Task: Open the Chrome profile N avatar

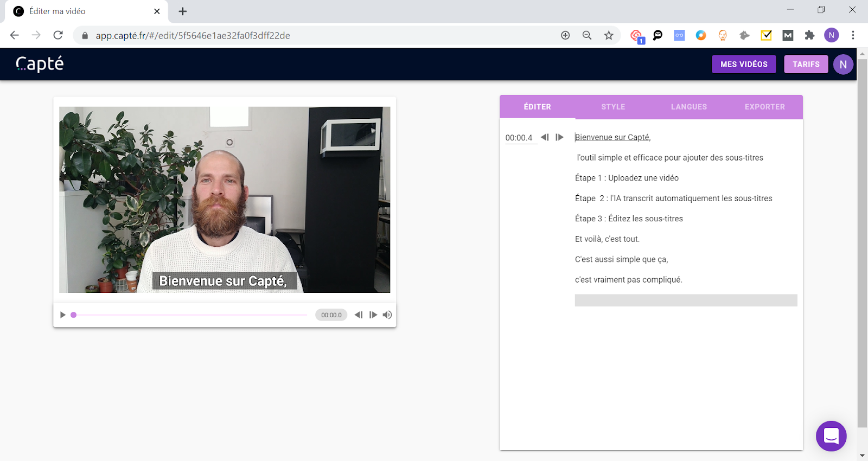Action: click(831, 35)
